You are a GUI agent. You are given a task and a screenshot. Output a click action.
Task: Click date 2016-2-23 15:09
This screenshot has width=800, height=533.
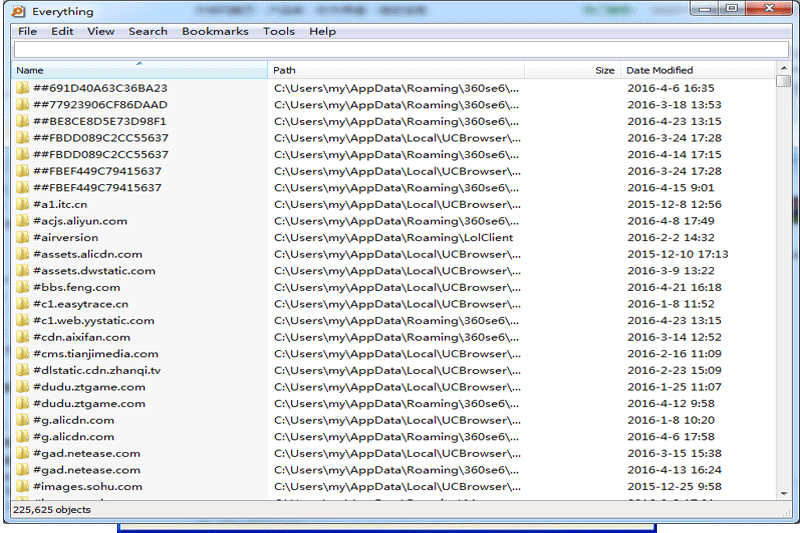[x=674, y=370]
